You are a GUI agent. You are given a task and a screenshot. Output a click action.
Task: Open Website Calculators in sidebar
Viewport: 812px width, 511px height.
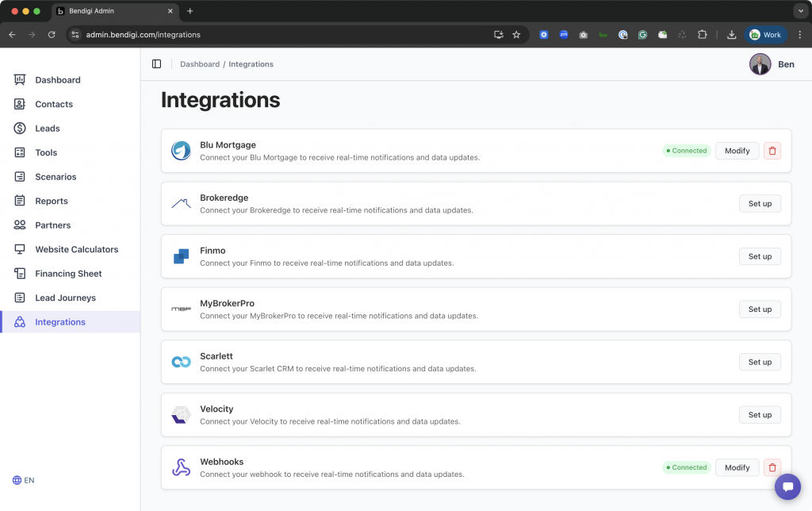pos(76,249)
